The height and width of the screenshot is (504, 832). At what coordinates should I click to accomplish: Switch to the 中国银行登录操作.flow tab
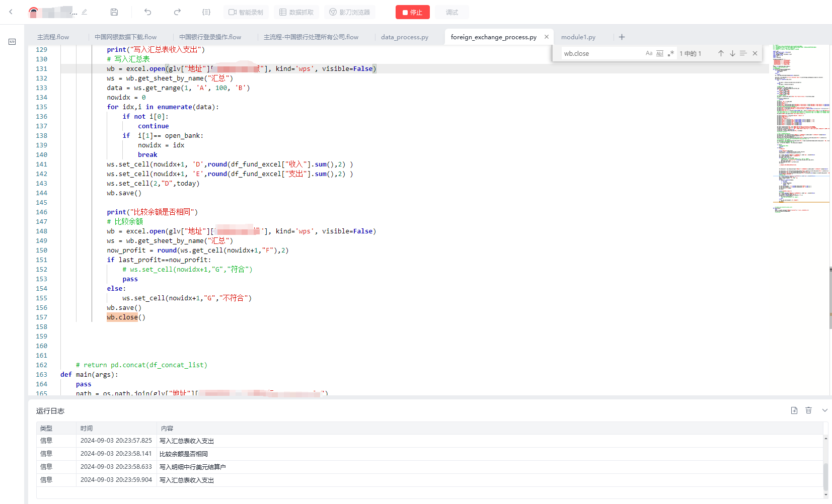[210, 37]
